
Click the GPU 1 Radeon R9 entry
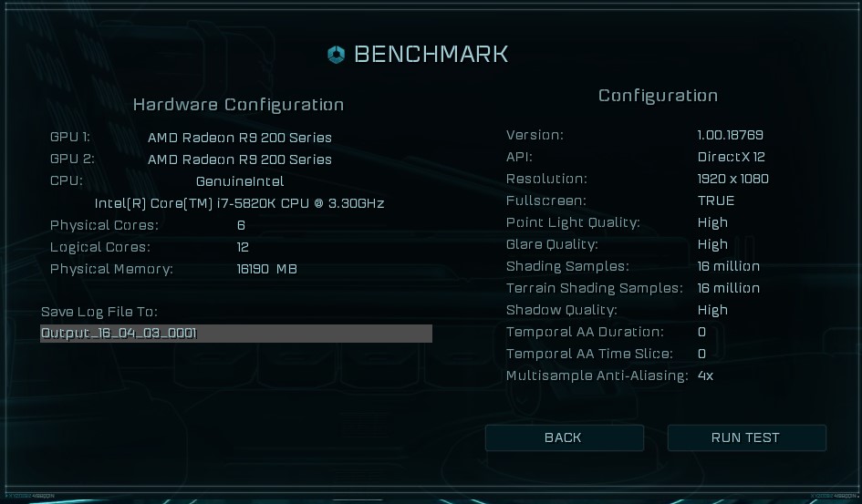tap(240, 138)
